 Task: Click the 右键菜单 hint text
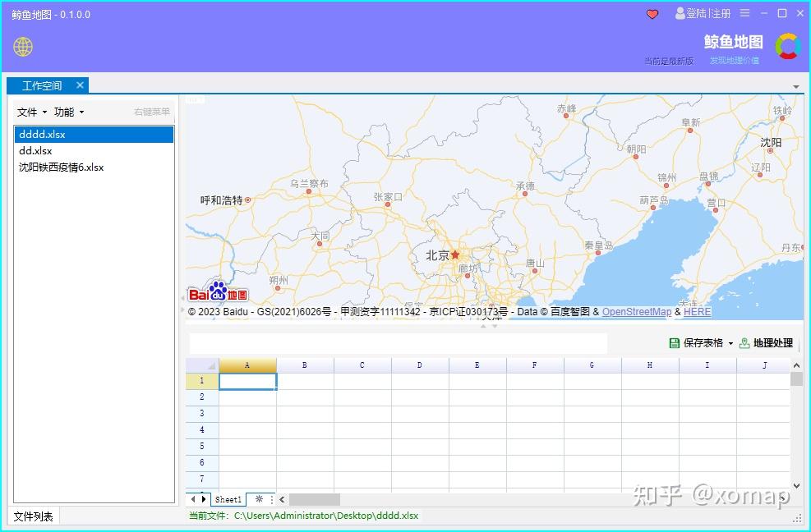(x=151, y=112)
